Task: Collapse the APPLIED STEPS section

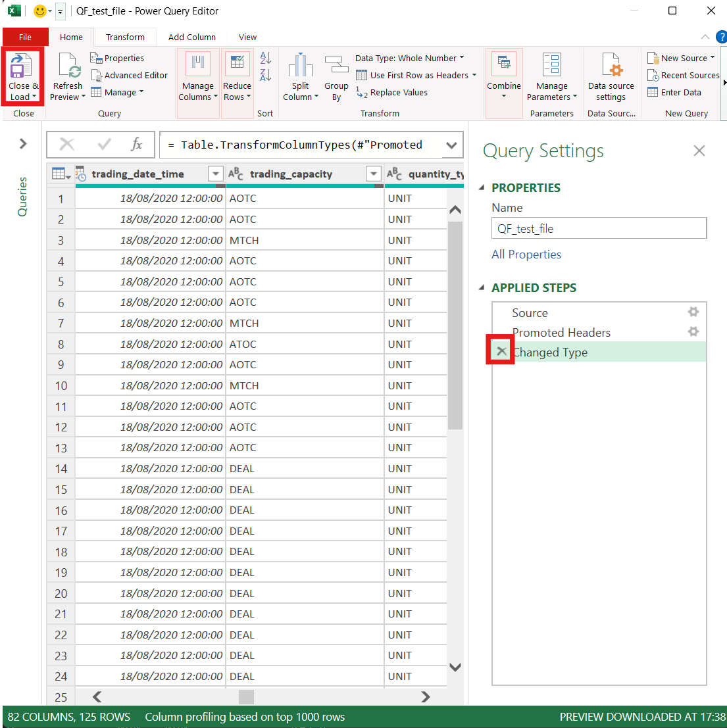Action: point(482,288)
